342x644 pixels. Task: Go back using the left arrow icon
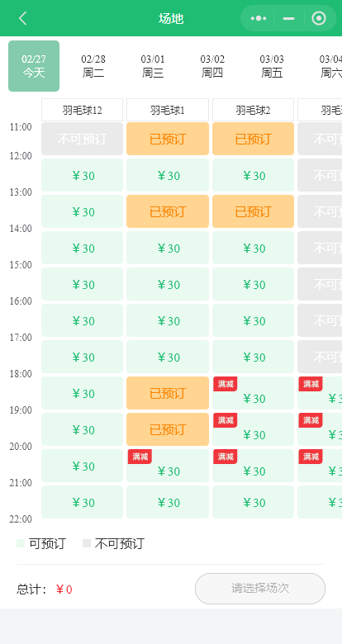(x=22, y=18)
